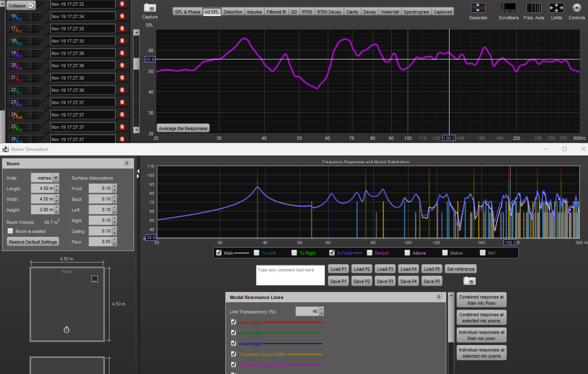Click the Collapse button in measurement list
Screen dimensions: 588x374
click(x=20, y=5)
